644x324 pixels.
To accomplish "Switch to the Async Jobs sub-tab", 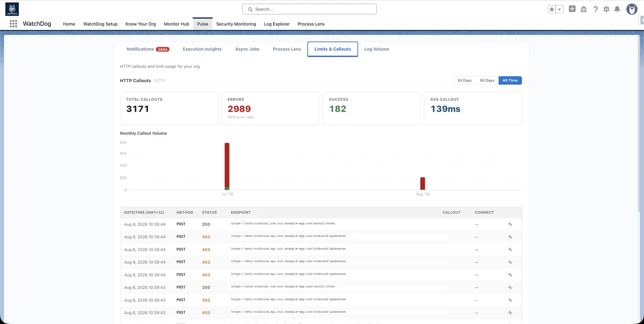I will [247, 49].
